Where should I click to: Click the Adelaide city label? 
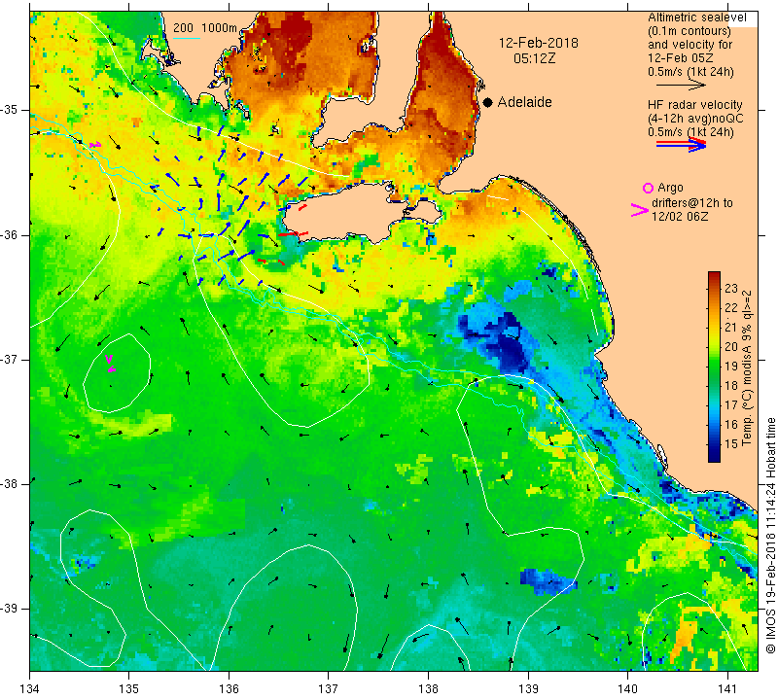coord(524,102)
